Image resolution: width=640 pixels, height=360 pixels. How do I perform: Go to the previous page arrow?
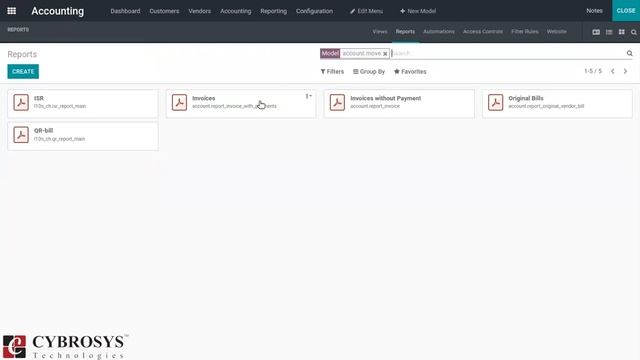coord(613,71)
